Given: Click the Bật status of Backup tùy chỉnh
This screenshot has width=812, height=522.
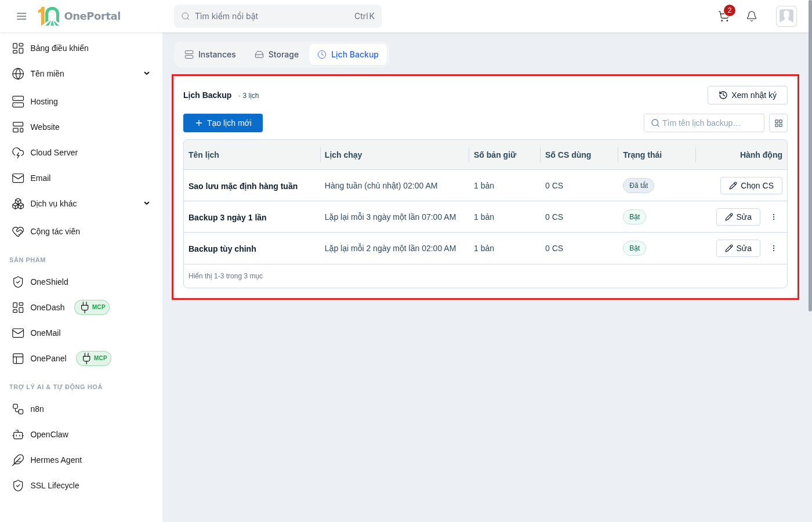Looking at the screenshot, I should [x=635, y=248].
